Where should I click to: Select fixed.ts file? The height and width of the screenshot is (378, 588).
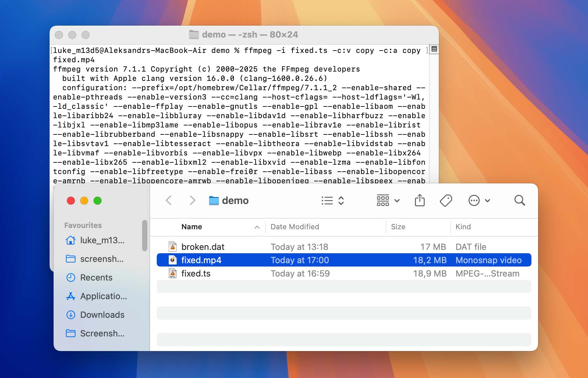tap(344, 273)
